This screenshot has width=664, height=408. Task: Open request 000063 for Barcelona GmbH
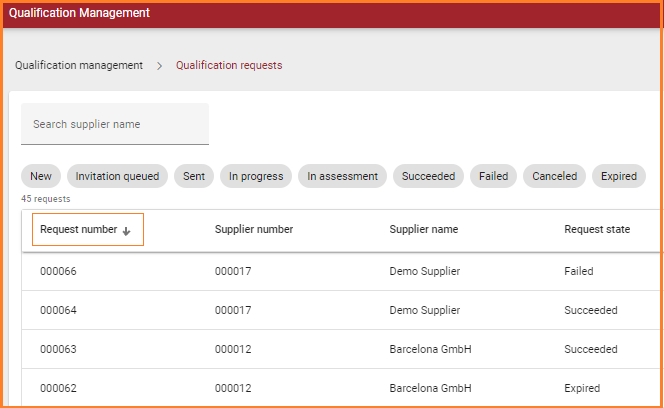tap(58, 349)
